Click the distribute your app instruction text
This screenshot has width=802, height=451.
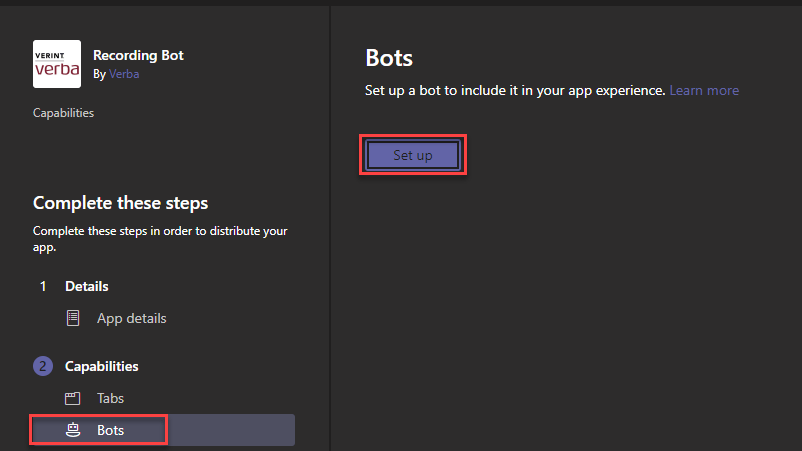[160, 238]
